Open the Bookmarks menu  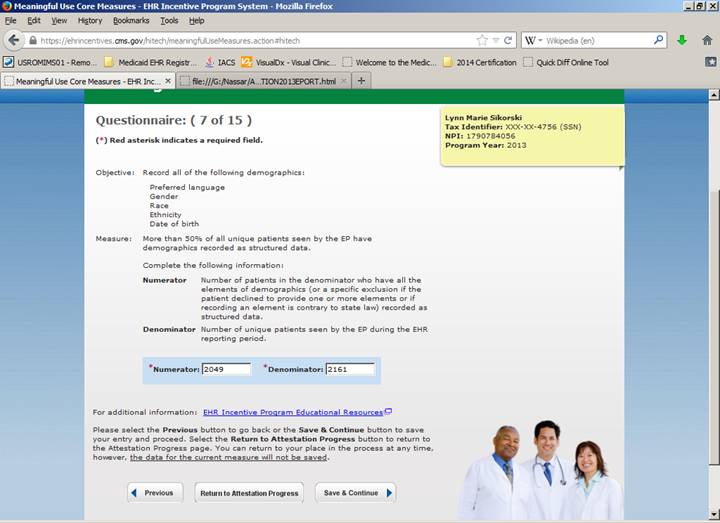[x=130, y=20]
